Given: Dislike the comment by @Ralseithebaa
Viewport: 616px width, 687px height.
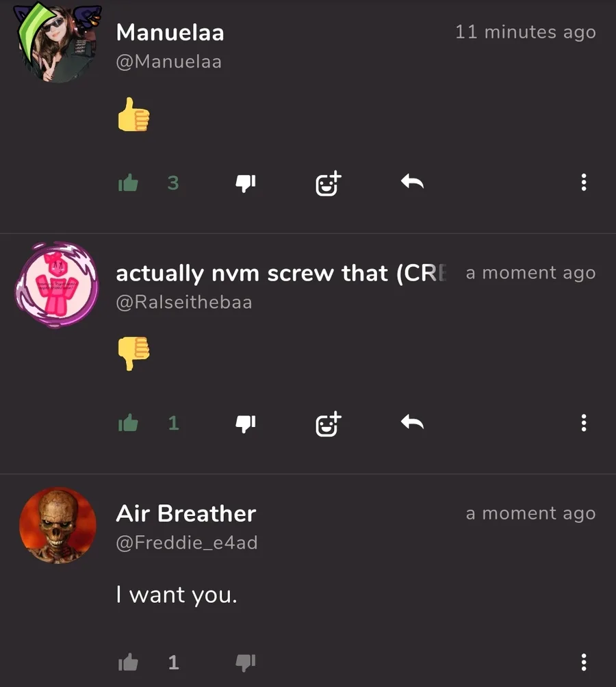Looking at the screenshot, I should coord(245,424).
